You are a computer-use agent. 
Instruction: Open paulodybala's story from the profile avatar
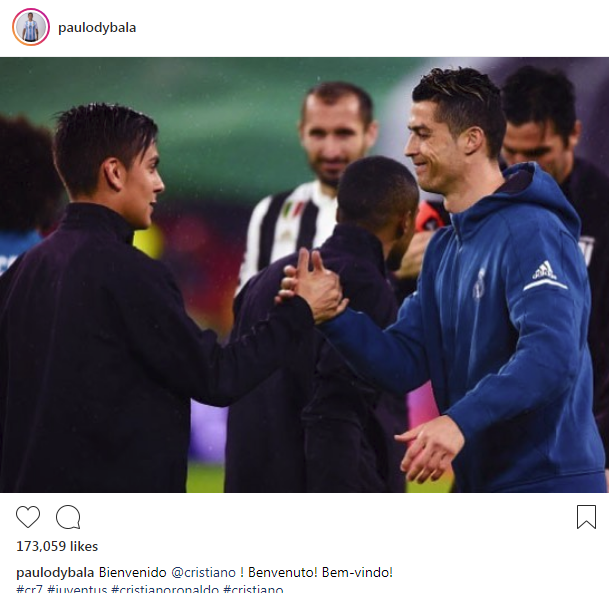31,27
